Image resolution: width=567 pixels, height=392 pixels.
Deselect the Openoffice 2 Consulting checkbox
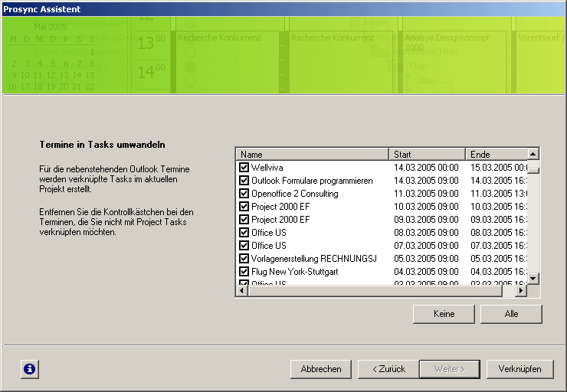244,194
